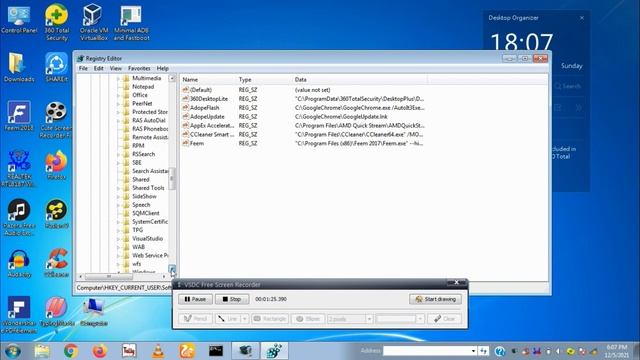This screenshot has width=640, height=360.
Task: Select the AppEx Accelerat registry value
Action: 212,126
